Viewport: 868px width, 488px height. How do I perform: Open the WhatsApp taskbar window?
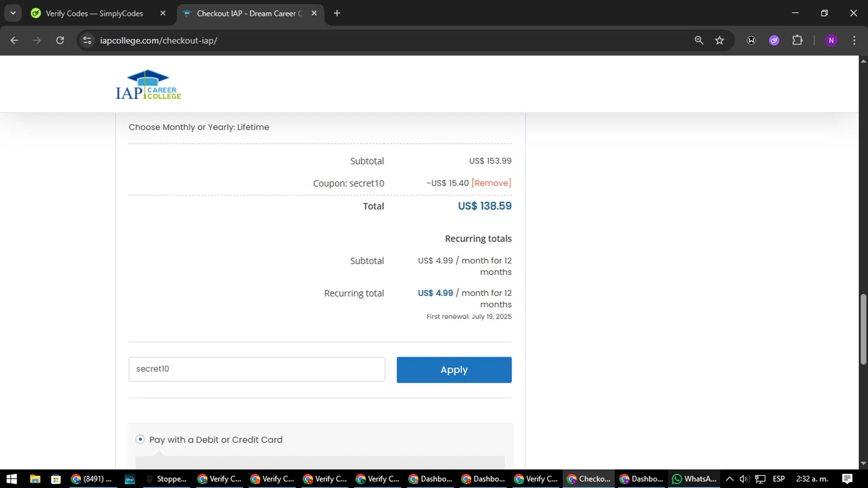pos(694,479)
